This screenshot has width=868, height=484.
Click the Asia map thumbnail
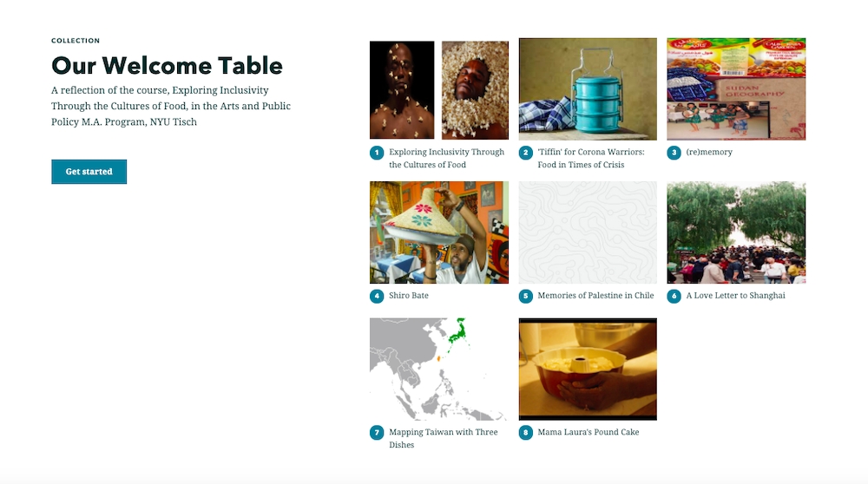(439, 369)
